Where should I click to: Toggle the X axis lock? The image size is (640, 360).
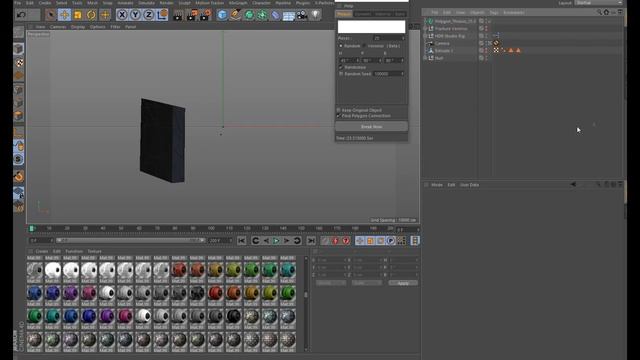pyautogui.click(x=122, y=15)
